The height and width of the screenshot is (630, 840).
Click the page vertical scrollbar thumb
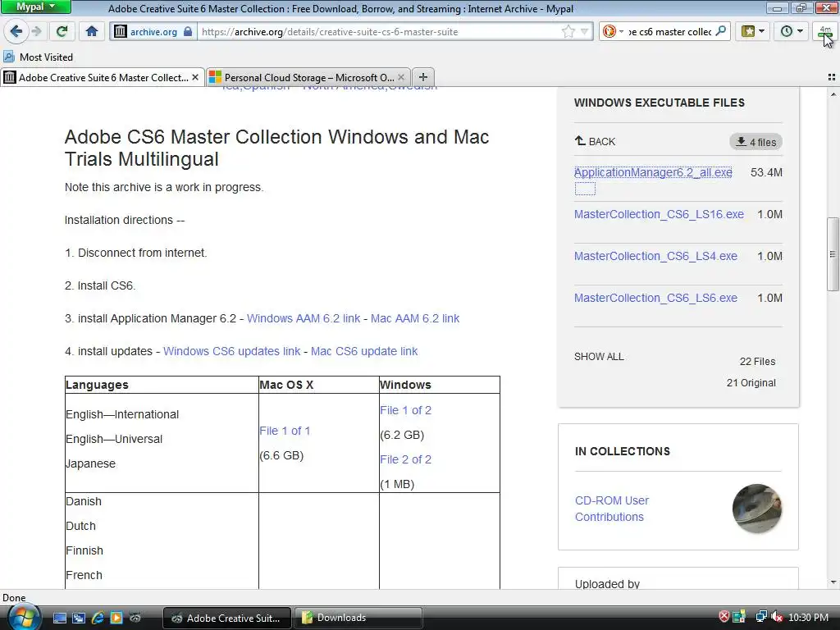tap(832, 254)
